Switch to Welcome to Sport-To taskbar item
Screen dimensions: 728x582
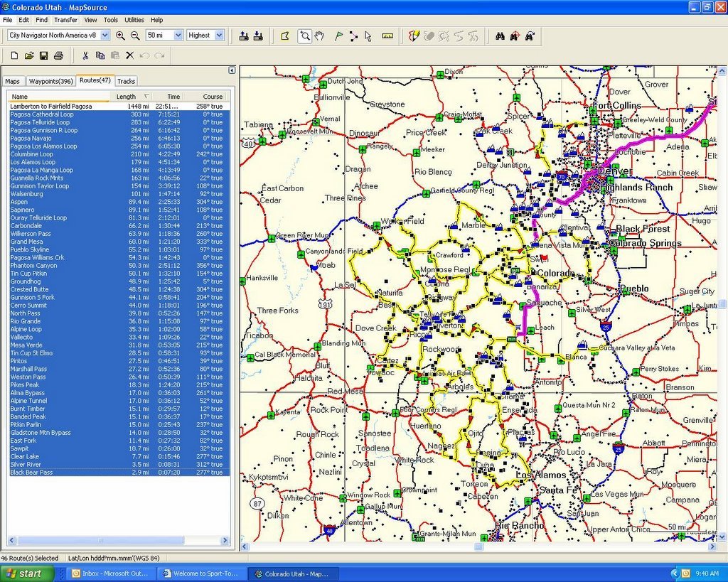[200, 573]
